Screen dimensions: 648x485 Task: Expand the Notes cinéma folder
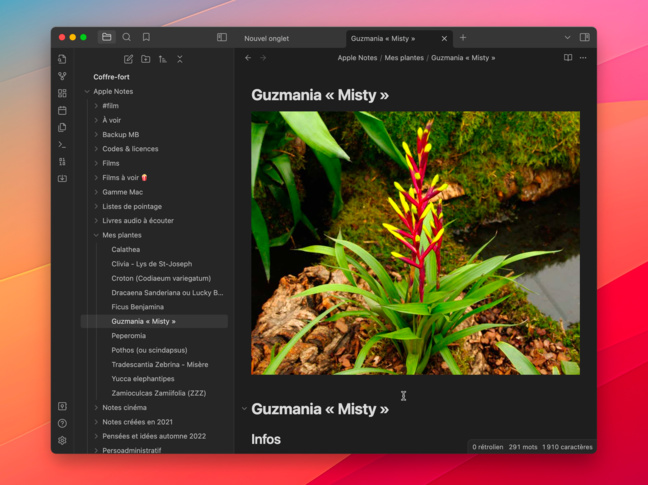point(96,407)
